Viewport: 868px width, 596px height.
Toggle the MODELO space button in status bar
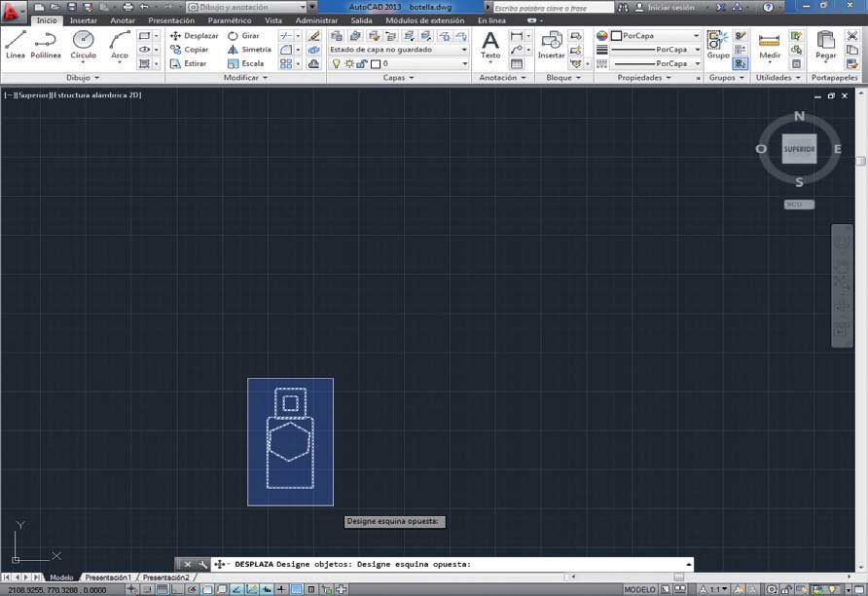[639, 589]
